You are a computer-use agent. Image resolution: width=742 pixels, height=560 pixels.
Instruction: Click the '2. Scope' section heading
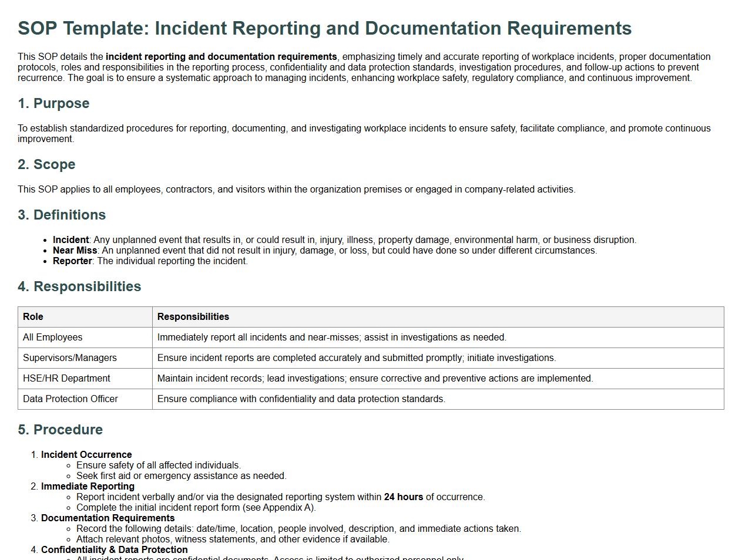click(46, 164)
